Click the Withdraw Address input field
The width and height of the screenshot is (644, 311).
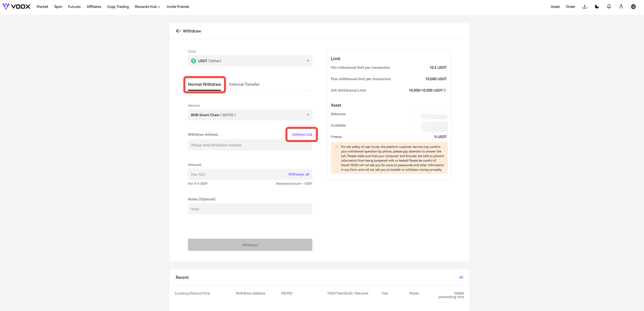pyautogui.click(x=250, y=145)
